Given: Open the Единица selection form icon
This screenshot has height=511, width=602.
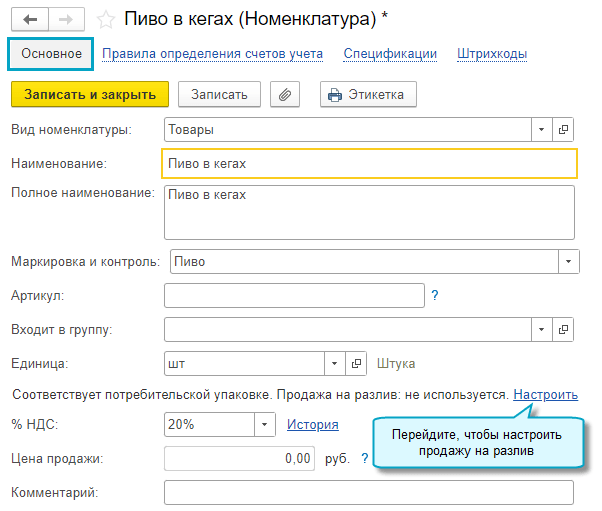Looking at the screenshot, I should (358, 363).
